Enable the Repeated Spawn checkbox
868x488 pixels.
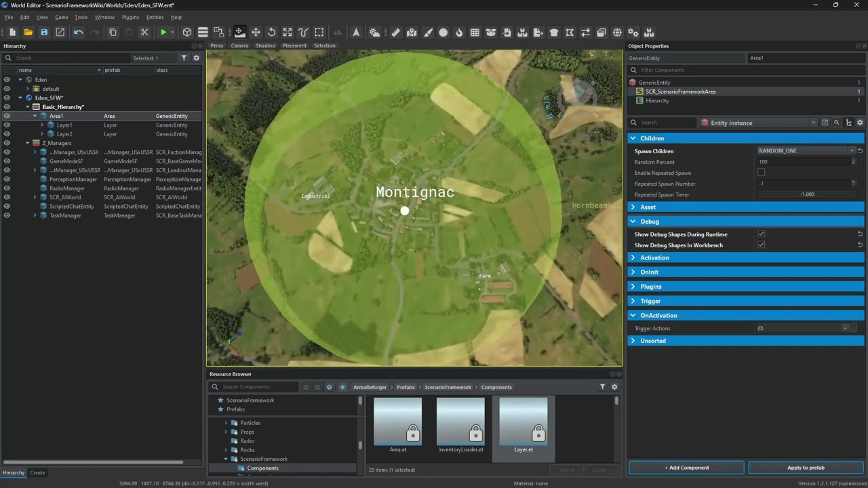point(761,173)
